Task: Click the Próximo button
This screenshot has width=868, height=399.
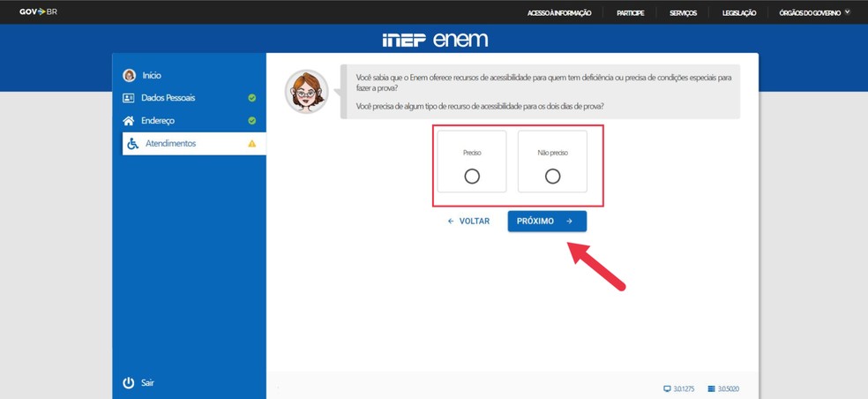Action: pyautogui.click(x=547, y=221)
